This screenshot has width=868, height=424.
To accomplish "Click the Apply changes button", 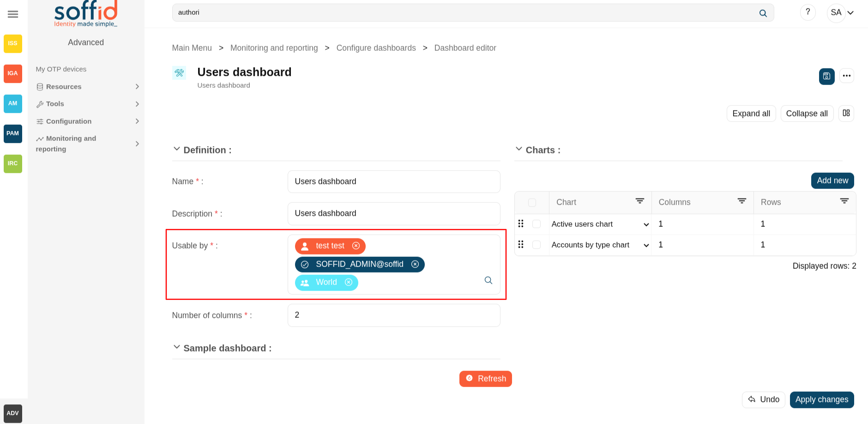I will click(x=821, y=400).
